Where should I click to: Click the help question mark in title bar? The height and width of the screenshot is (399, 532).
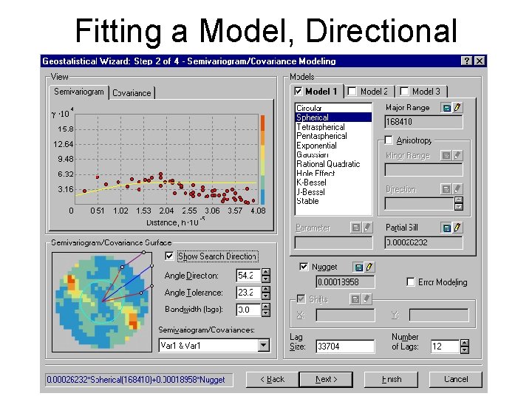(467, 61)
